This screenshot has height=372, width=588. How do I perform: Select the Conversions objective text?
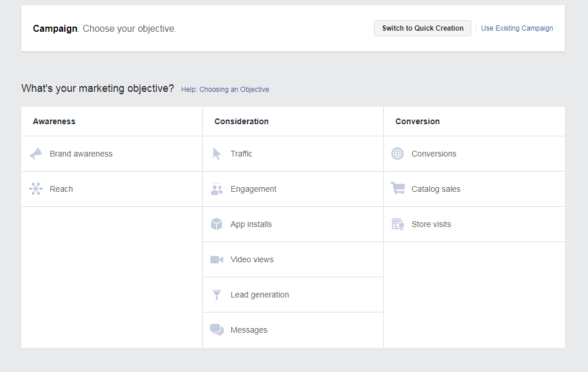click(x=434, y=154)
